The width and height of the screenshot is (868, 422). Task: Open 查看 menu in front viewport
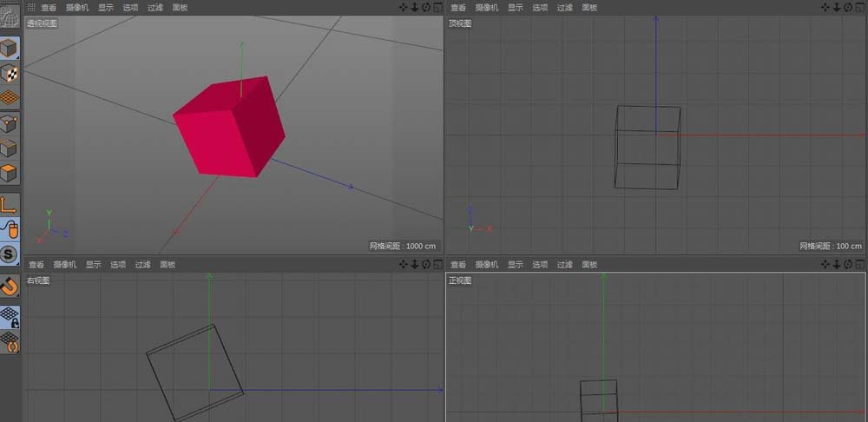point(458,264)
